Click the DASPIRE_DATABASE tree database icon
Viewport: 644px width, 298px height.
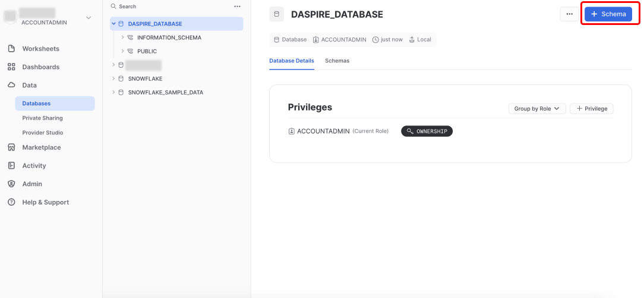point(121,24)
